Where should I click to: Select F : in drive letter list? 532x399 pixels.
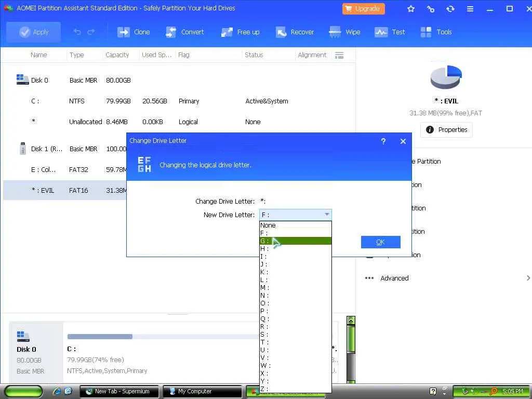[295, 233]
